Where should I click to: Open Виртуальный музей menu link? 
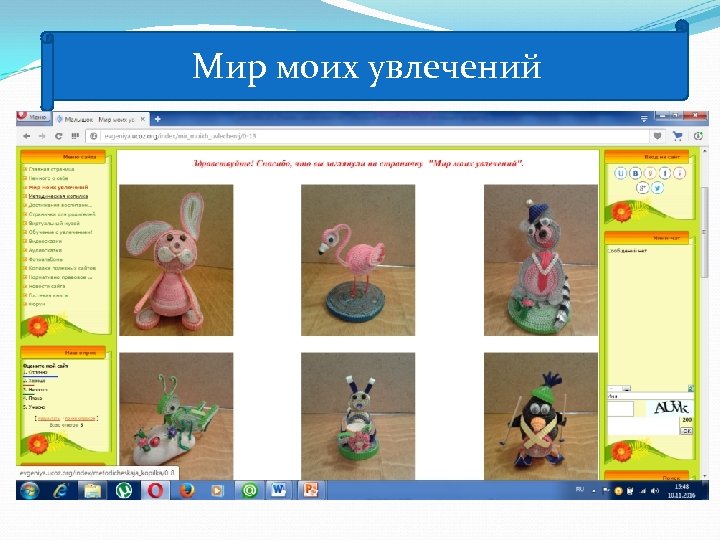click(54, 223)
